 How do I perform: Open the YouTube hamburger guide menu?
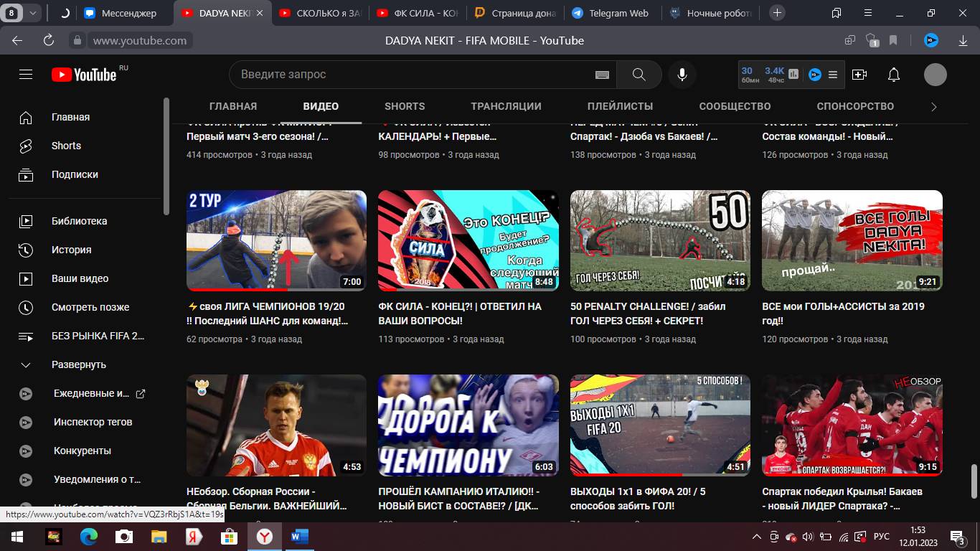point(26,75)
